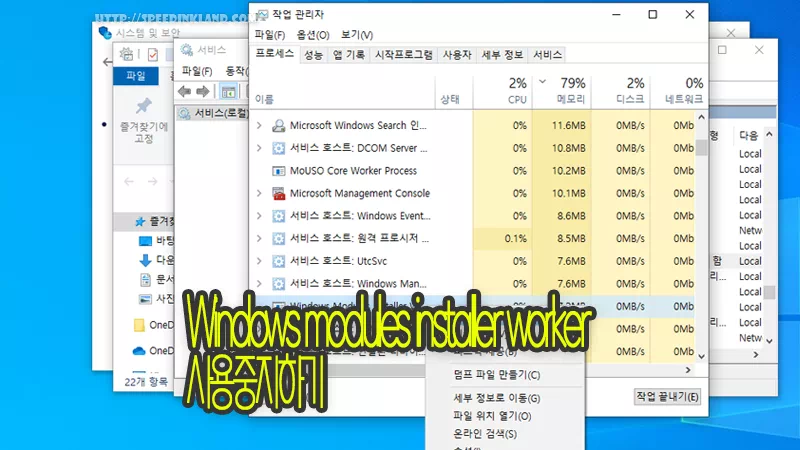Expand the Microsoft Windows Search process row
Viewport: 800px width, 450px height.
click(259, 125)
